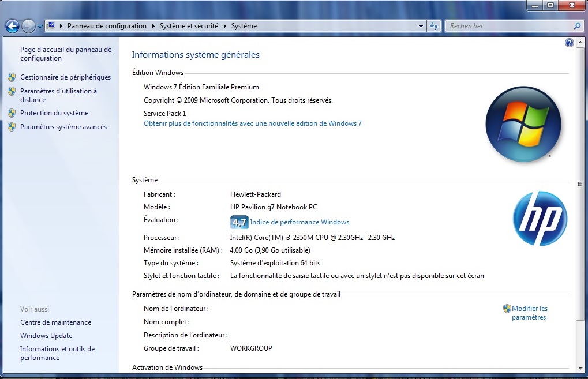The image size is (588, 379).
Task: Open the address bar history dropdown
Action: [421, 26]
